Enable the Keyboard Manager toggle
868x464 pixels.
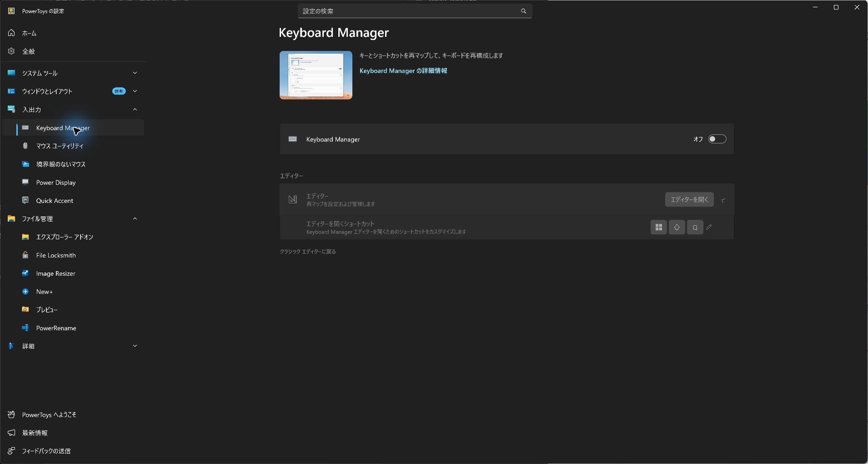point(717,139)
